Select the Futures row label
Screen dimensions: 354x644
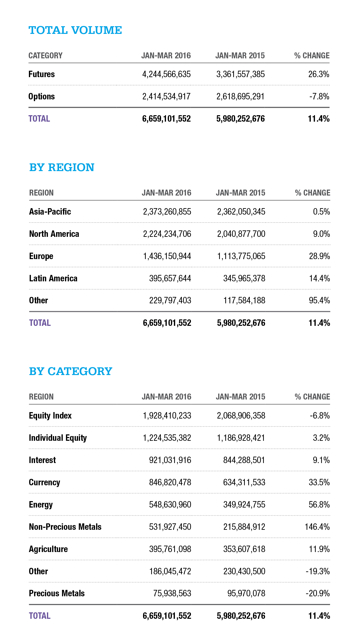click(42, 74)
